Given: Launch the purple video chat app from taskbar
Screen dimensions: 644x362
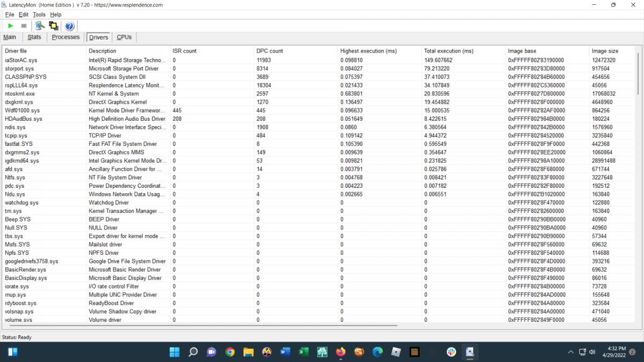Looking at the screenshot, I should point(211,352).
